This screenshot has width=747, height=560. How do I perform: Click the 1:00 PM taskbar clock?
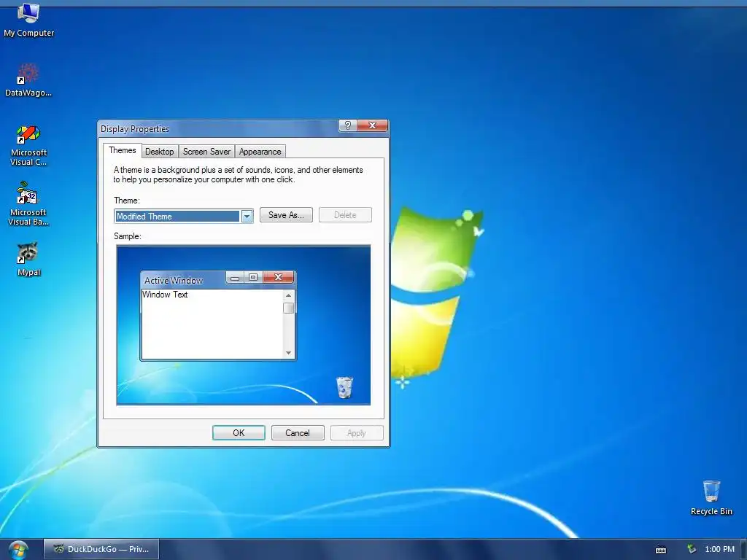click(719, 549)
